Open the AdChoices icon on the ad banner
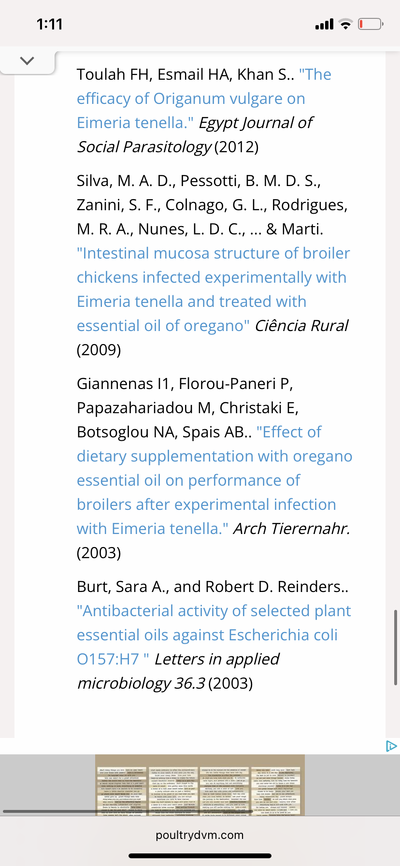Image resolution: width=400 pixels, height=866 pixels. [391, 746]
